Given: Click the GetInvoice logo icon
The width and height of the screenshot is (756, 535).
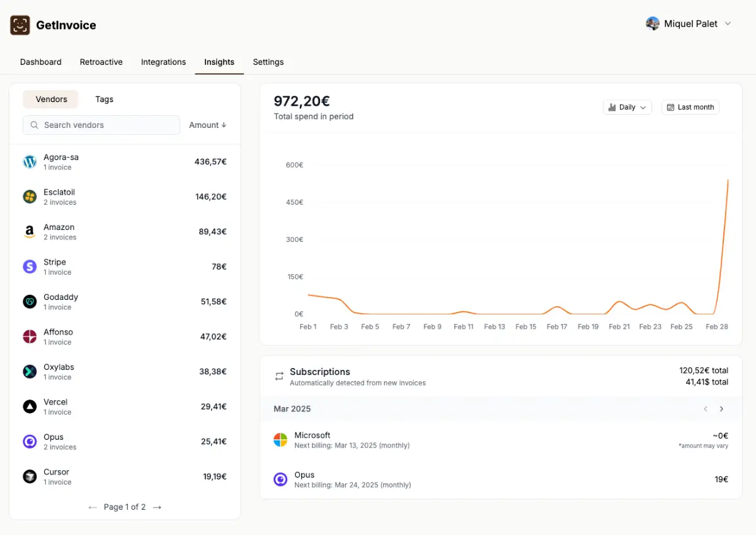Looking at the screenshot, I should (20, 25).
